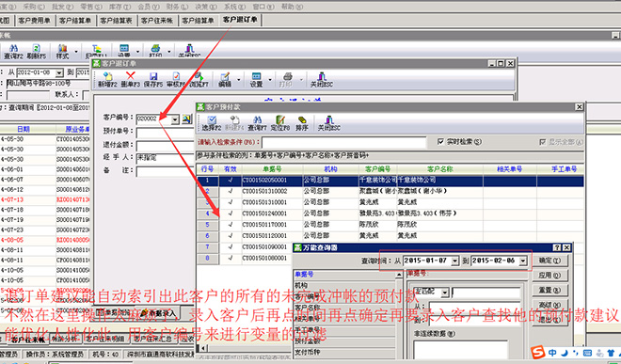Click the 排序 sort icon
The image size is (621, 364).
[302, 120]
